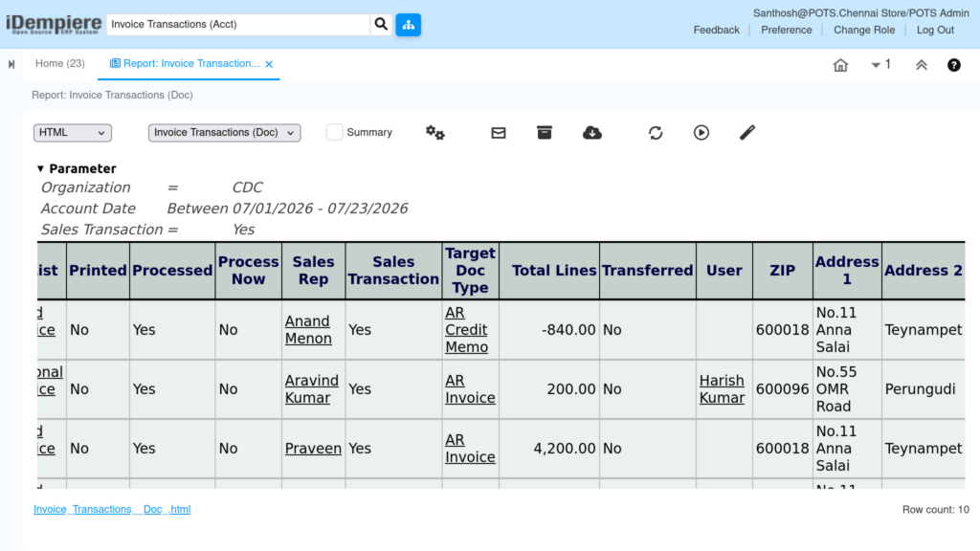
Task: Open the HTML output format dropdown
Action: (73, 132)
